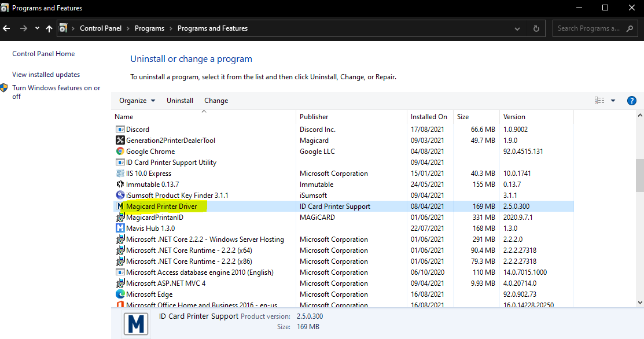Open recent locations dropdown arrow
This screenshot has height=339, width=644.
(37, 28)
